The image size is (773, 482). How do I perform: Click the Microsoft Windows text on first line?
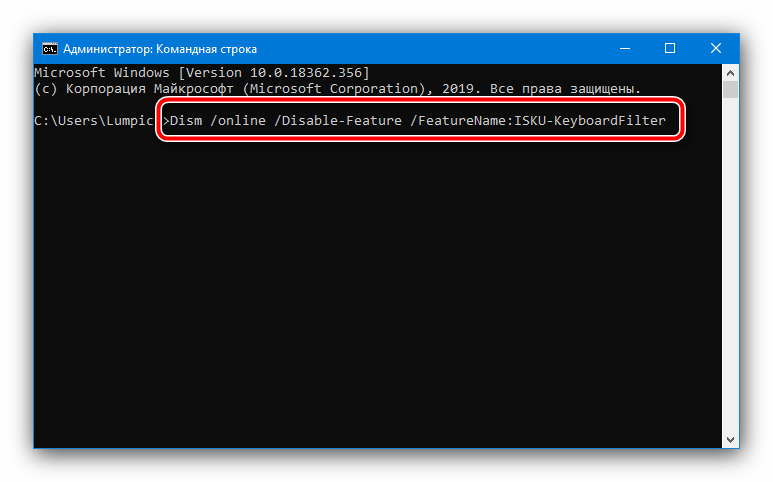point(102,72)
